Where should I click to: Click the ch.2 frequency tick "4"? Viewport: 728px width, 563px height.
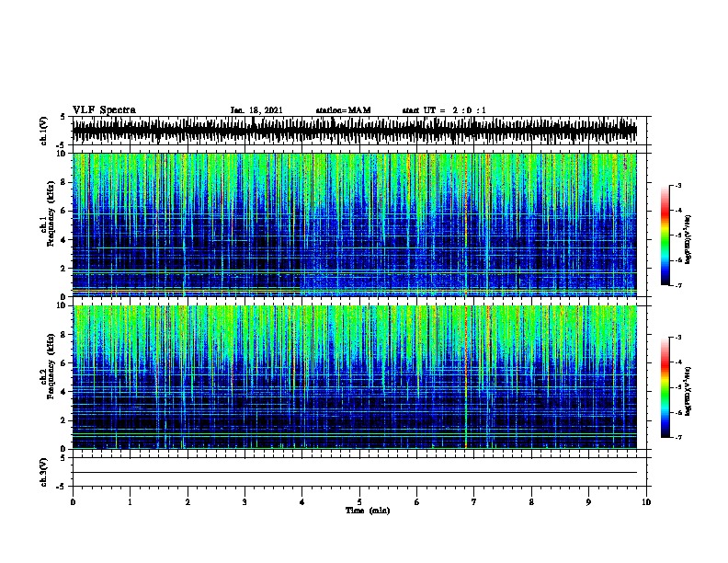coord(63,392)
